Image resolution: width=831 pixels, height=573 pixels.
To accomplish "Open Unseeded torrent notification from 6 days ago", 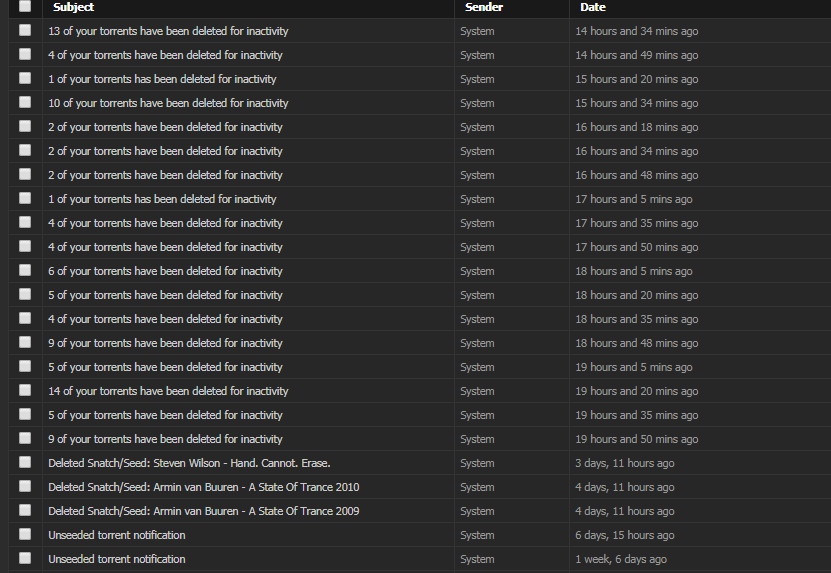I will click(x=116, y=535).
